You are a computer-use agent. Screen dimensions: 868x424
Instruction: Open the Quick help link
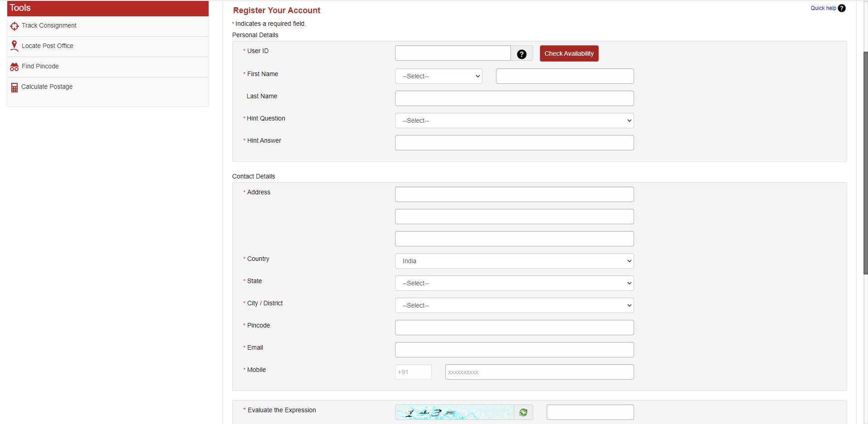click(823, 8)
